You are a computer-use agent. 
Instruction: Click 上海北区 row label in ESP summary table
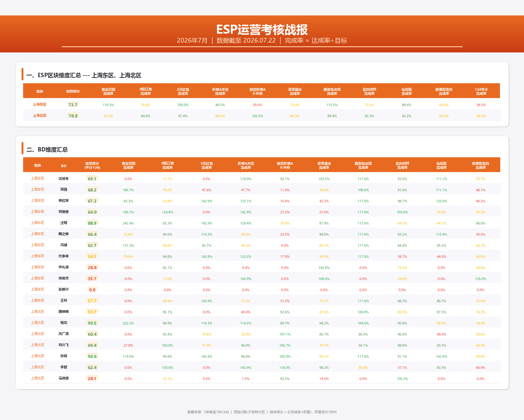point(40,116)
